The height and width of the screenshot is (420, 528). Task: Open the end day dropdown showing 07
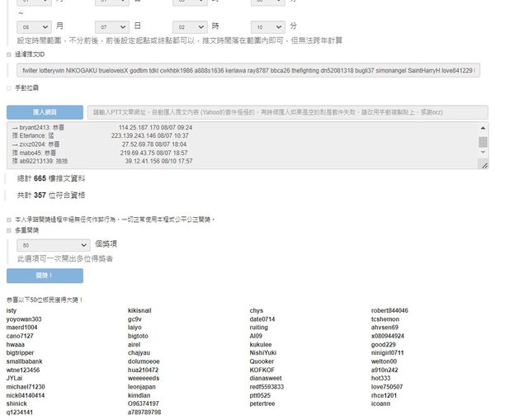[x=112, y=26]
